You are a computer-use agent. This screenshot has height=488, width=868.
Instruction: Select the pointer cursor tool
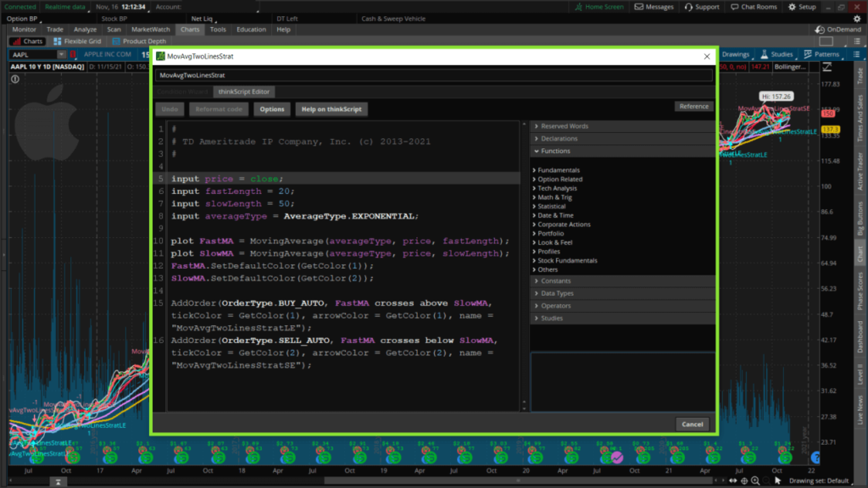pos(778,481)
